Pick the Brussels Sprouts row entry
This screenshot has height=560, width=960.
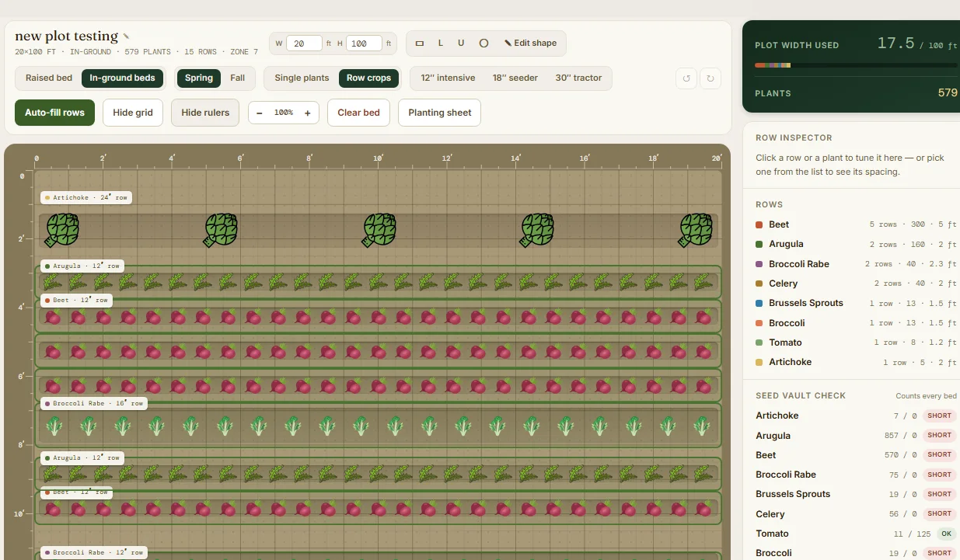856,303
